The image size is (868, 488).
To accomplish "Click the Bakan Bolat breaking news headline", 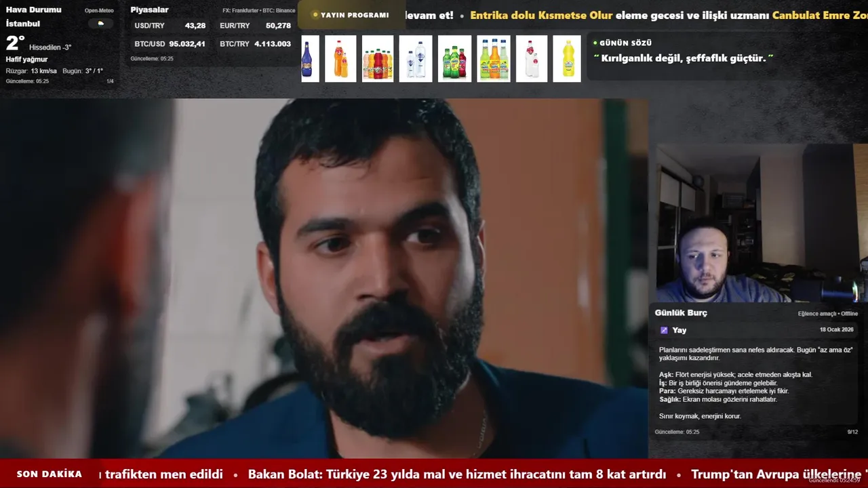I will tap(457, 474).
